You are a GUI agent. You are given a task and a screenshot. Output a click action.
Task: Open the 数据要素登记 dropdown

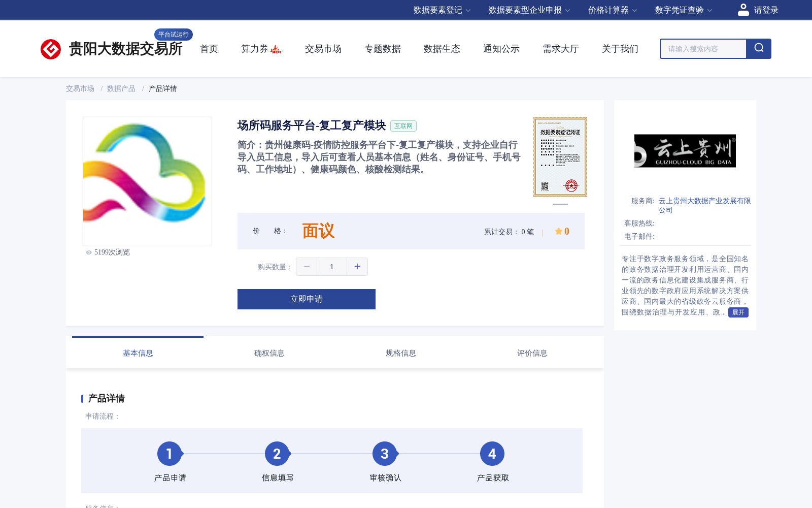click(442, 10)
